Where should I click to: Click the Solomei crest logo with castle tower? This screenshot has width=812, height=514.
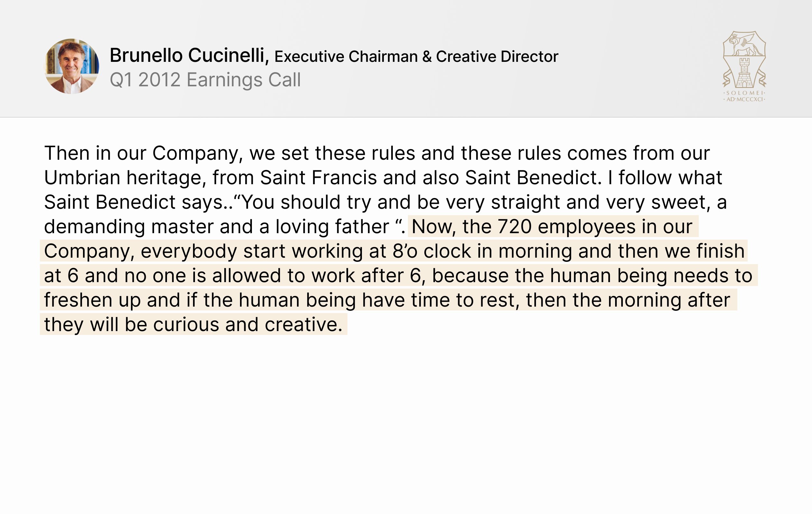pyautogui.click(x=744, y=66)
